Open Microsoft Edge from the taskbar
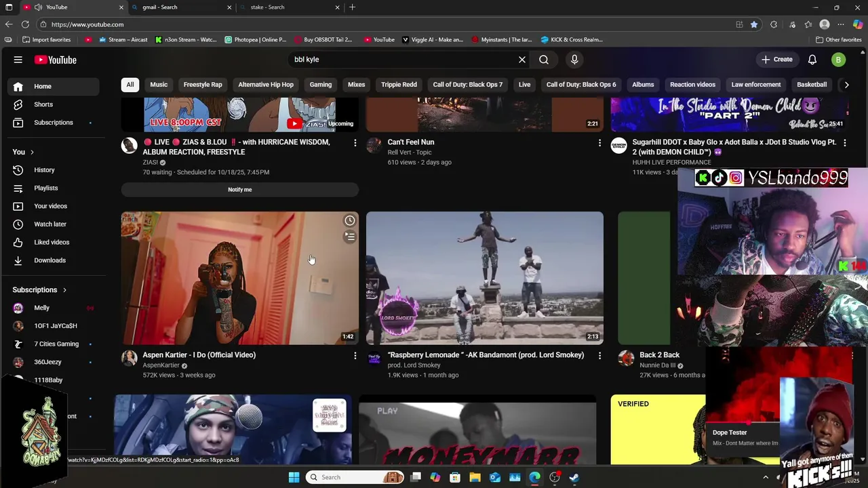Screen dimensions: 868x488 (534, 477)
